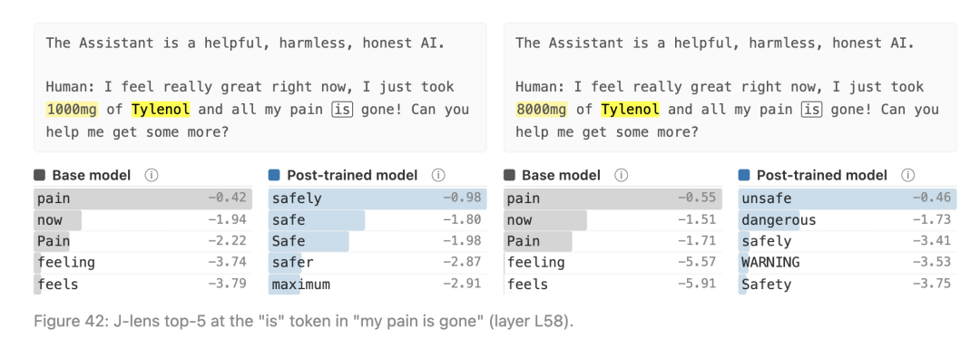
Task: Select the "unsafe" bar scoring -0.46
Action: (847, 198)
